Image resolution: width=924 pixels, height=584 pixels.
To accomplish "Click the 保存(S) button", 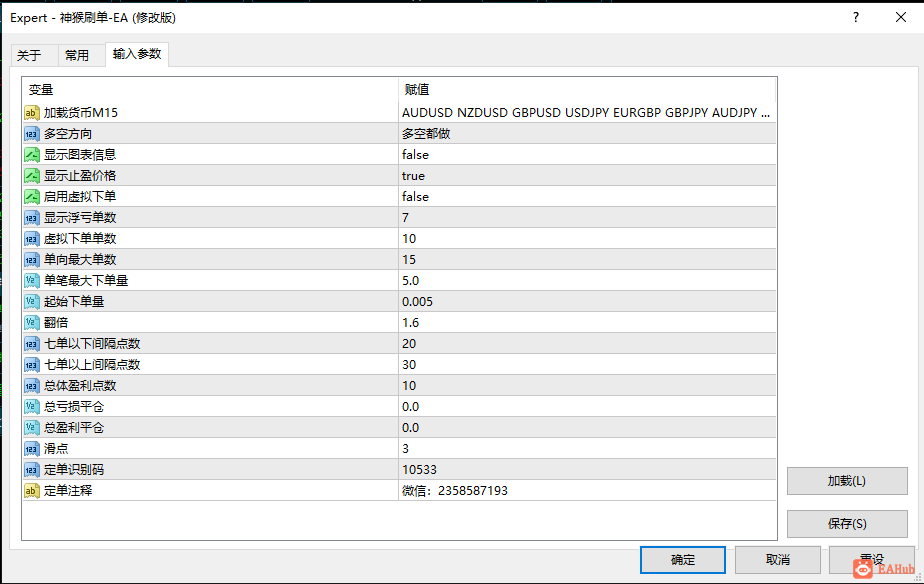I will point(847,523).
